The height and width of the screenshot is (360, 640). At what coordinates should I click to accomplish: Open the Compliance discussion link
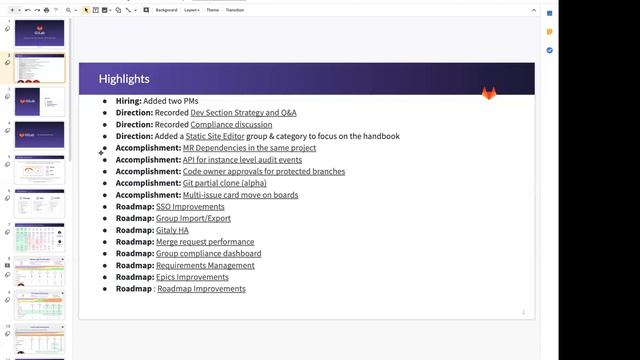point(231,124)
